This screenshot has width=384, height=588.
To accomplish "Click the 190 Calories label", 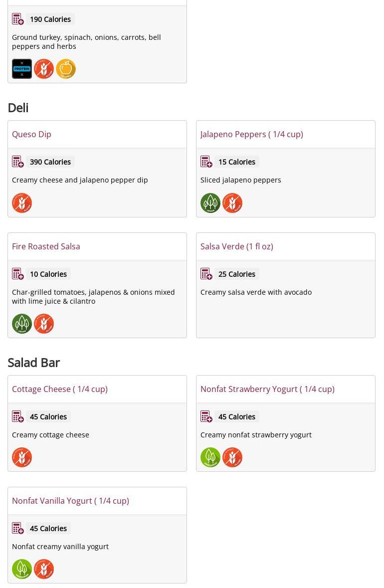I will (x=50, y=19).
